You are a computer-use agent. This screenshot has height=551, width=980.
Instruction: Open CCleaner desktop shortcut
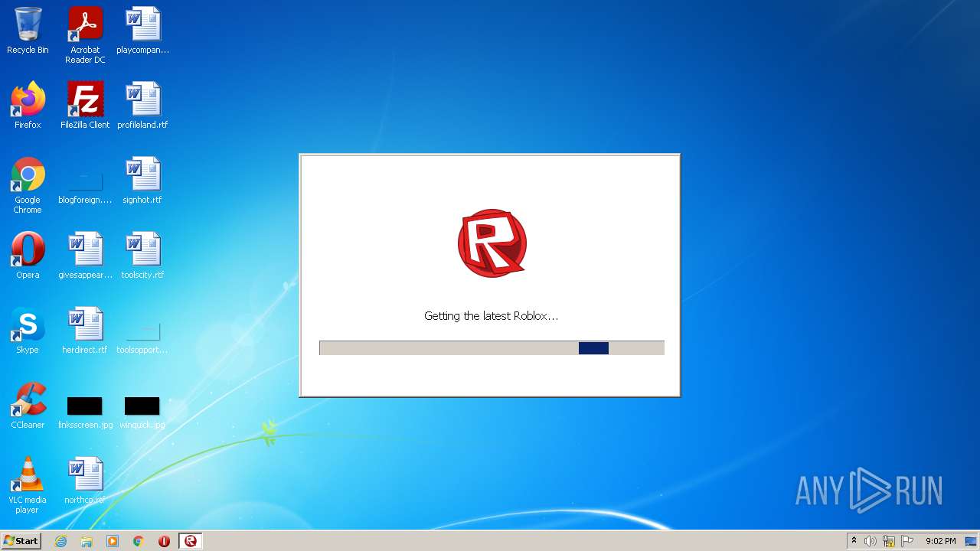point(28,406)
